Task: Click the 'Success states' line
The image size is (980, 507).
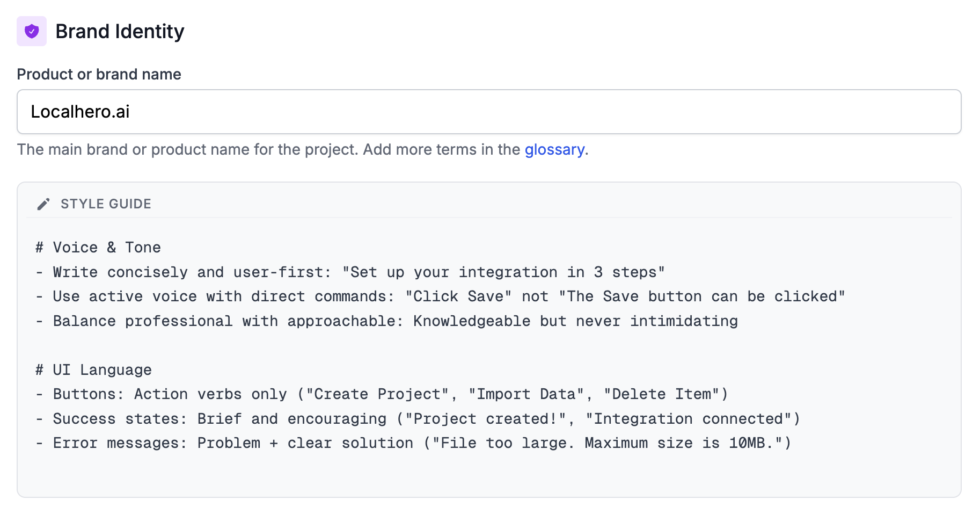Action: pos(418,419)
